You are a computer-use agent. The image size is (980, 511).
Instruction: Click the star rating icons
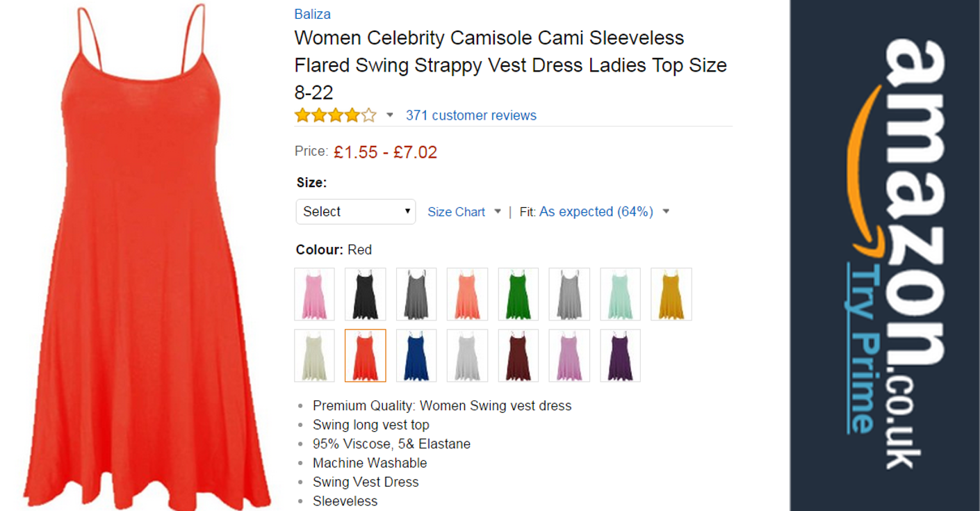335,115
